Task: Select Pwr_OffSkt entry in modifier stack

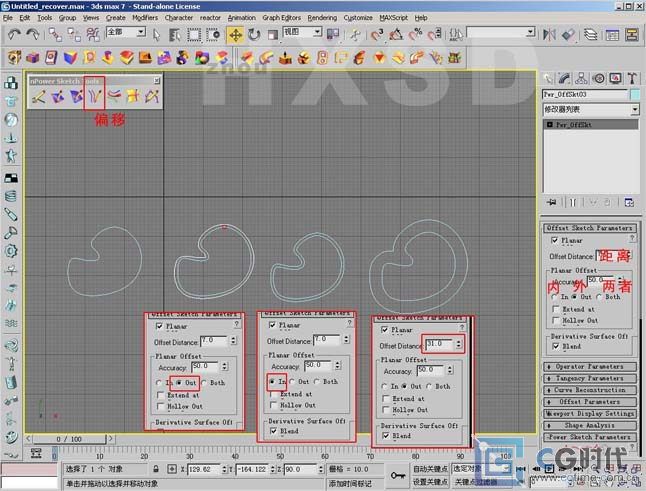Action: point(591,124)
